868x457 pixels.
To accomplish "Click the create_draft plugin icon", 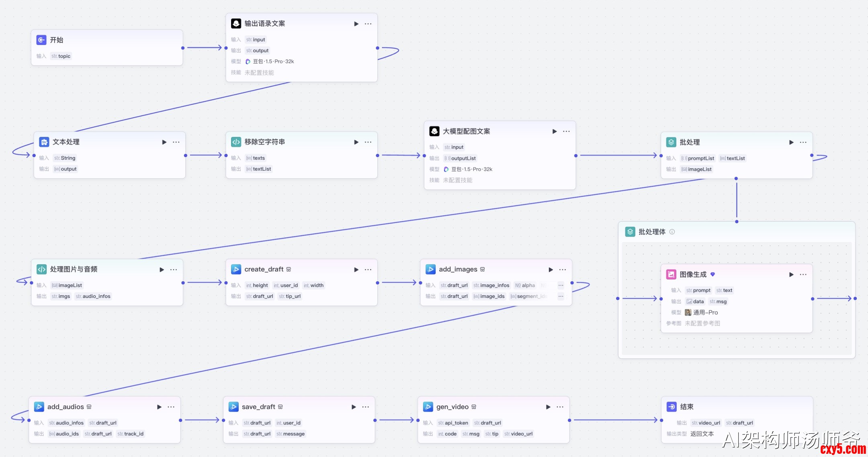I will (236, 269).
